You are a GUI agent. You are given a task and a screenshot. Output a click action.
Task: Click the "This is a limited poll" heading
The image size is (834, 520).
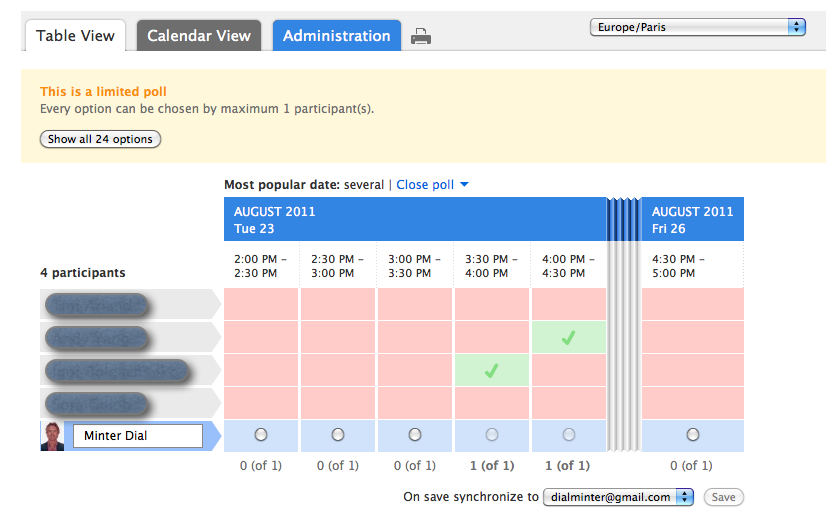pyautogui.click(x=103, y=91)
